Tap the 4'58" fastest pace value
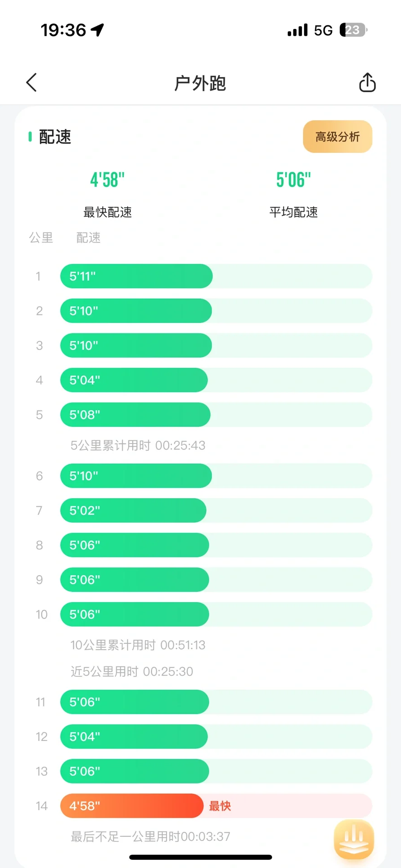The height and width of the screenshot is (868, 401). (x=107, y=180)
